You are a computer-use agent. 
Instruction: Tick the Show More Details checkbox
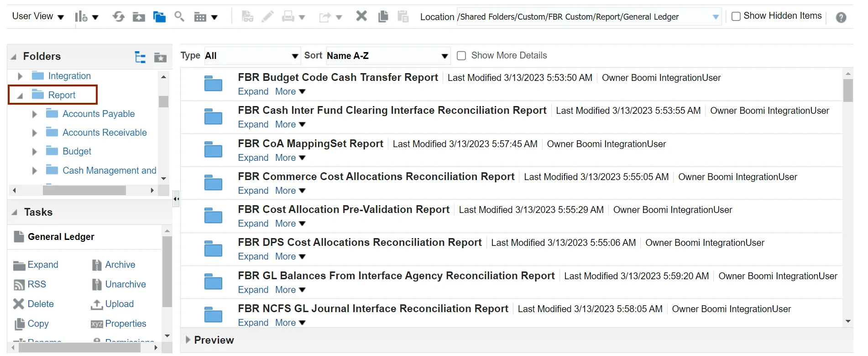461,56
